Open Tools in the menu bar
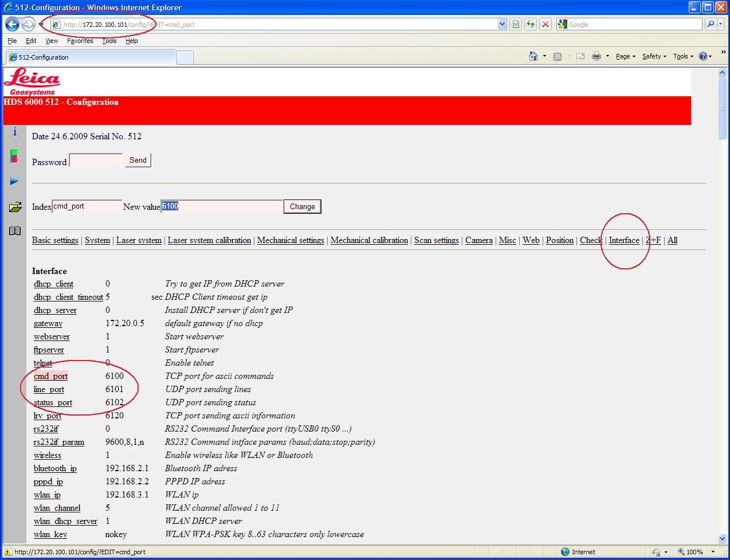Screen dimensions: 730x560 coord(109,41)
